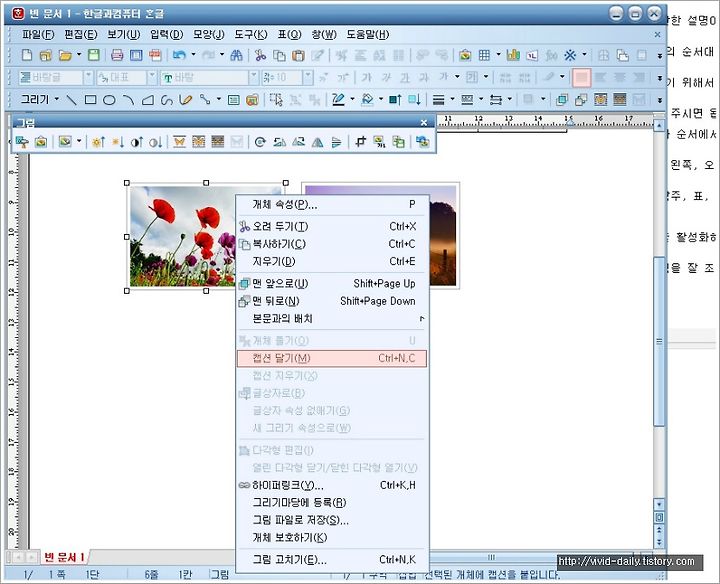Flip horizontally using the mirror triangle icon
720x584 pixels.
[x=317, y=142]
